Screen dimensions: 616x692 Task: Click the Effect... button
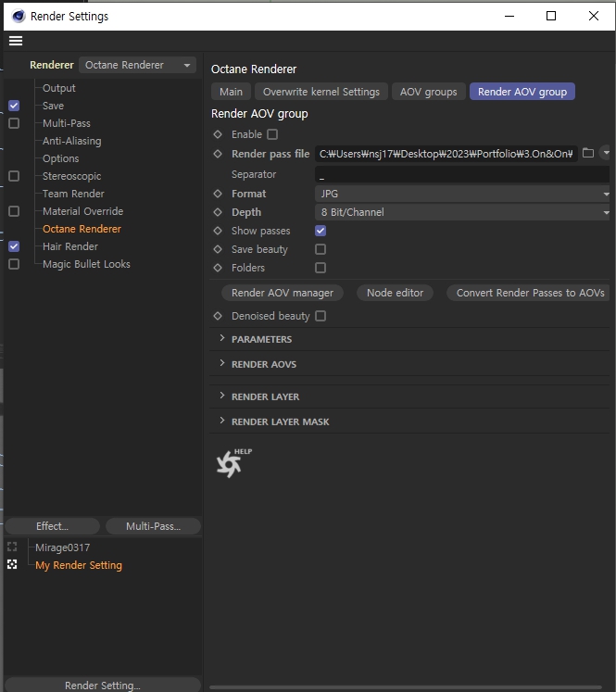coord(52,526)
